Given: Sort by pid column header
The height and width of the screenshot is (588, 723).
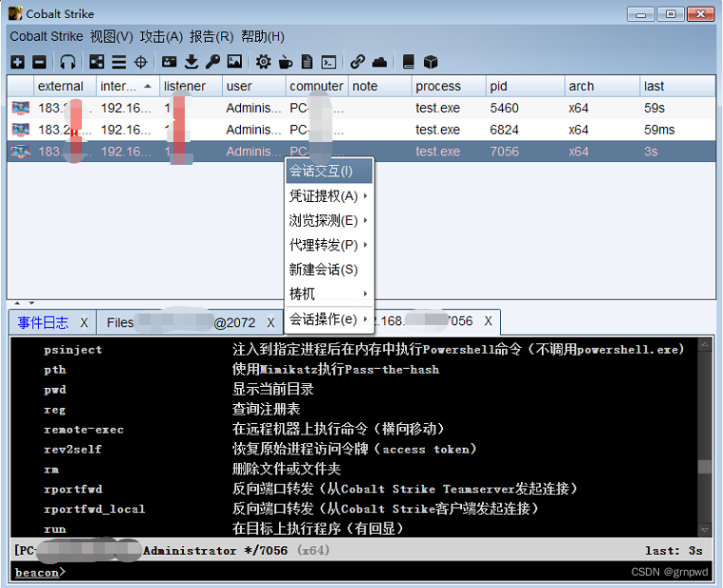Looking at the screenshot, I should click(525, 86).
